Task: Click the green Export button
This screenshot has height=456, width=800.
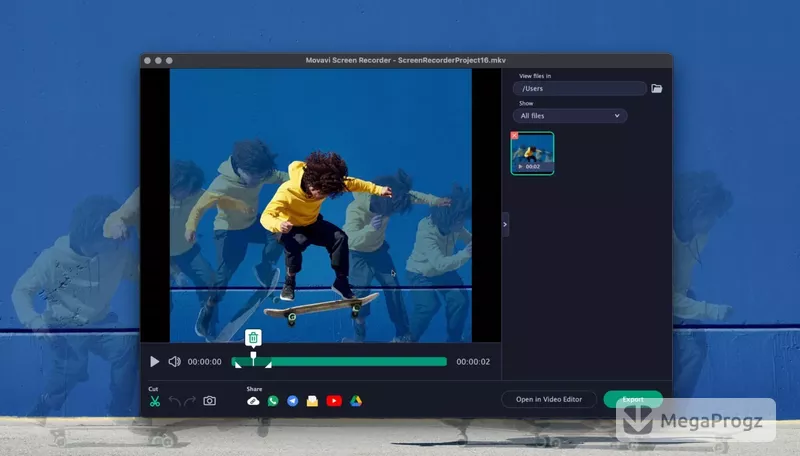Action: point(633,399)
